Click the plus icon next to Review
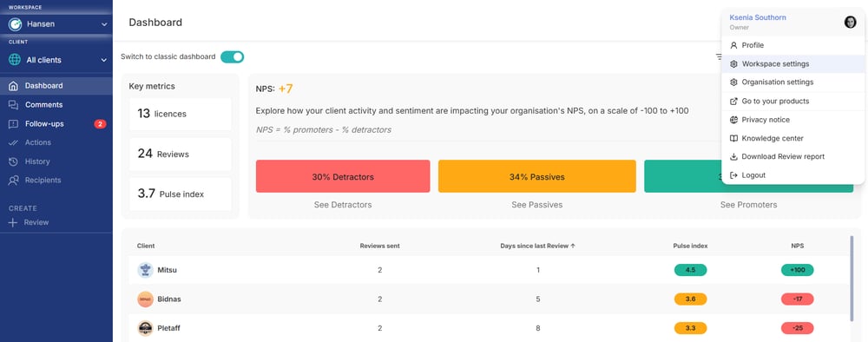This screenshot has width=868, height=342. pyautogui.click(x=13, y=222)
